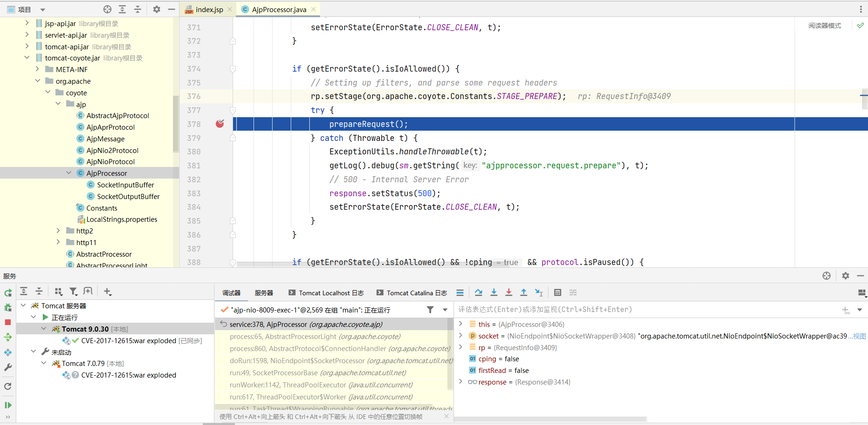Open the add service plus menu

pyautogui.click(x=107, y=292)
